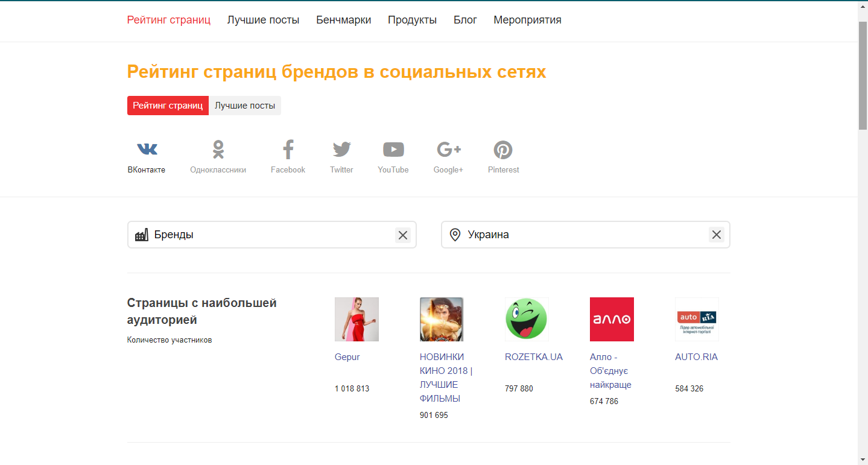The image size is (868, 465).
Task: Open the Бренды category dropdown
Action: coord(265,235)
